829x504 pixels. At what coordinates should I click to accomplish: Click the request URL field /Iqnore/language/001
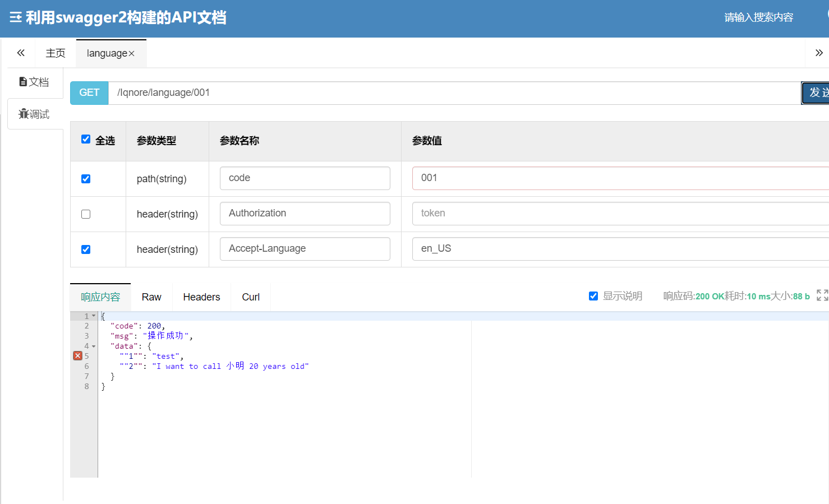point(454,93)
